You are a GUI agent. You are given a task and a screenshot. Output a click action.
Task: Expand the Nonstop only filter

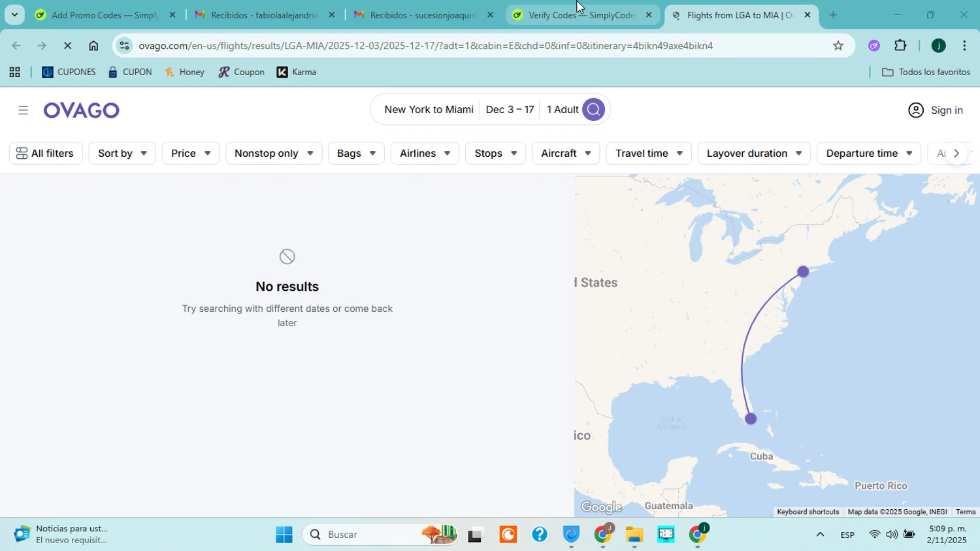[274, 153]
